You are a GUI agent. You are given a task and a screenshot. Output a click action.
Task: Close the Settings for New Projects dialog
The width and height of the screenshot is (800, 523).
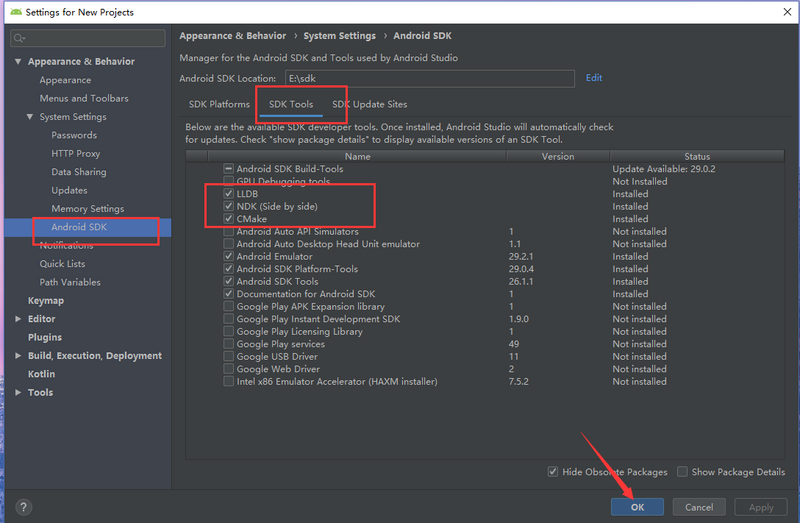[x=787, y=12]
